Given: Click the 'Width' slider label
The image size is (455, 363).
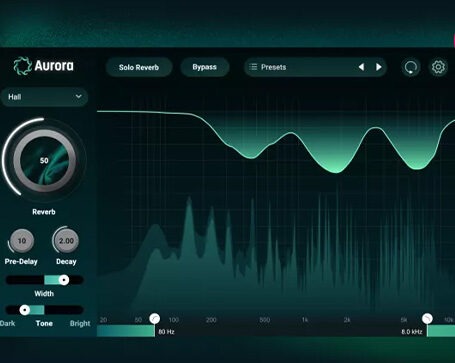Looking at the screenshot, I should (x=44, y=294).
